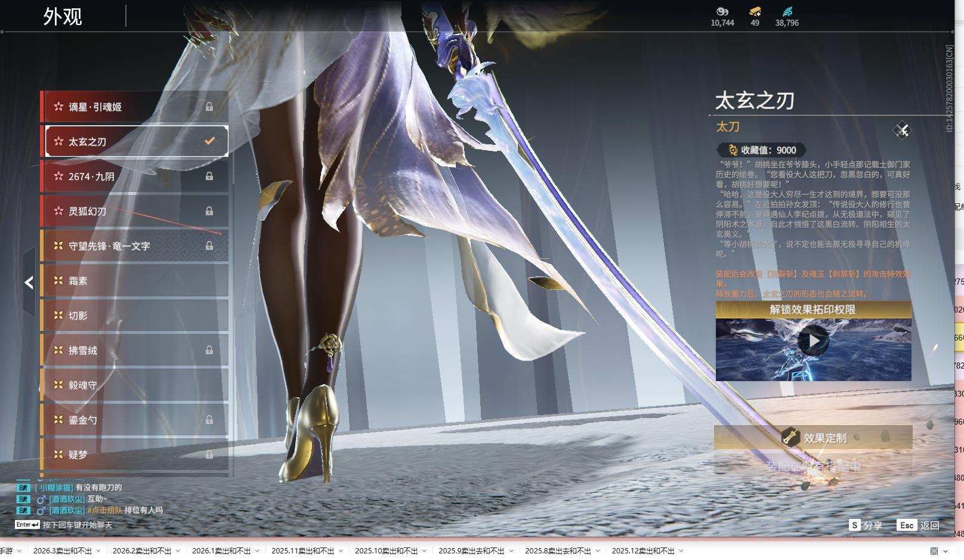Open the 2025.10卖出和不出 sheet tab

pyautogui.click(x=387, y=551)
